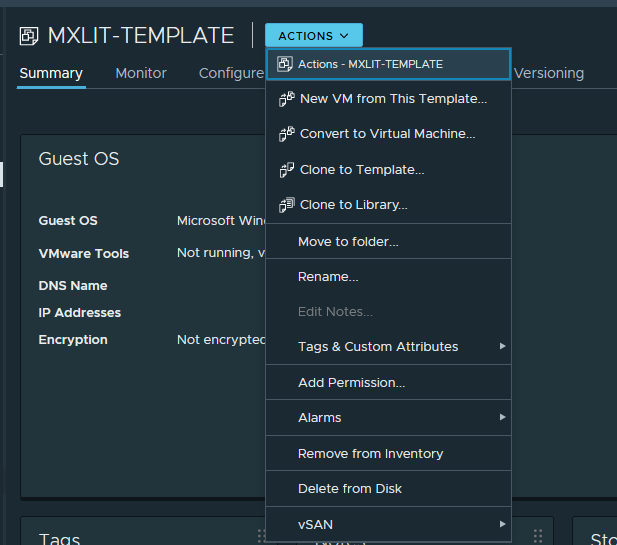Expand the Alarms submenu arrow

point(503,417)
